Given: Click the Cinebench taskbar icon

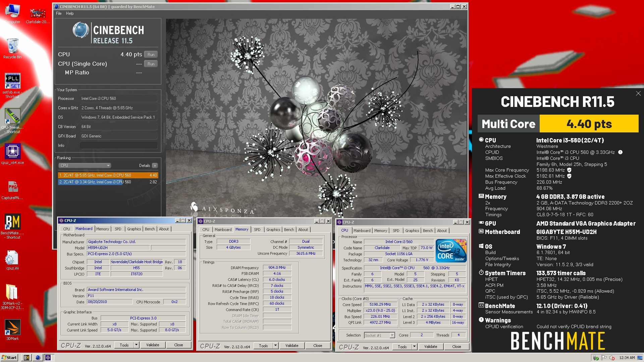Looking at the screenshot, I should coord(38,358).
